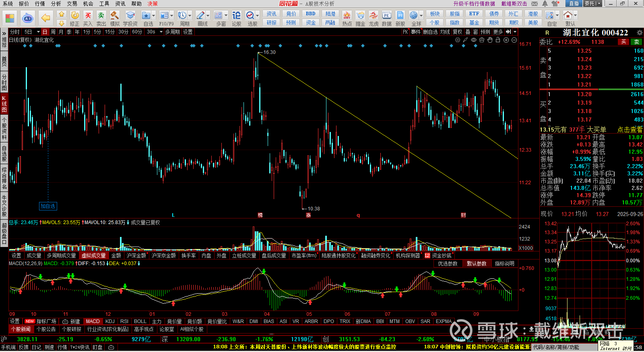Click the 默认 home layout icon
644x352 pixels.
(568, 15)
